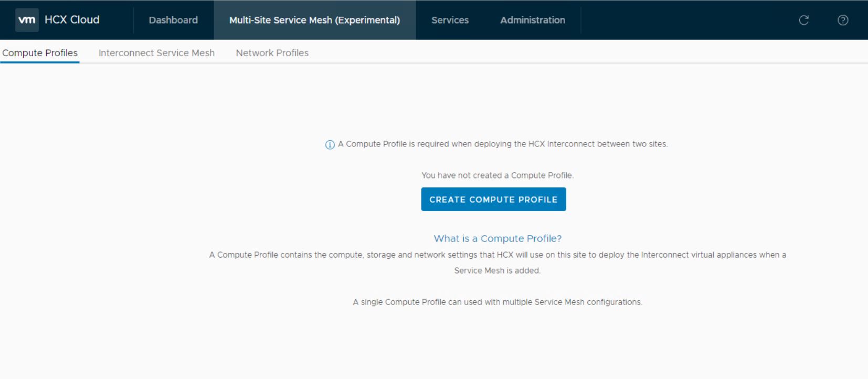Switch to the Compute Profiles tab

coord(40,53)
